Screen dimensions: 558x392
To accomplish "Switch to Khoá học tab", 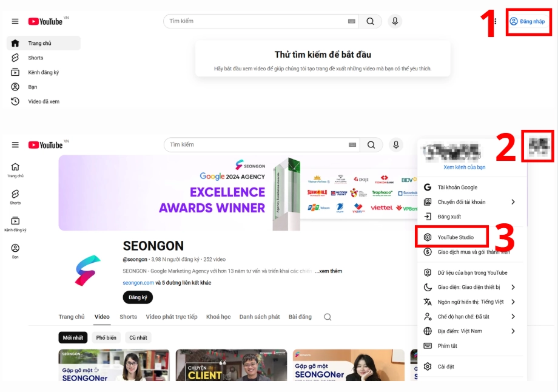I will point(218,317).
